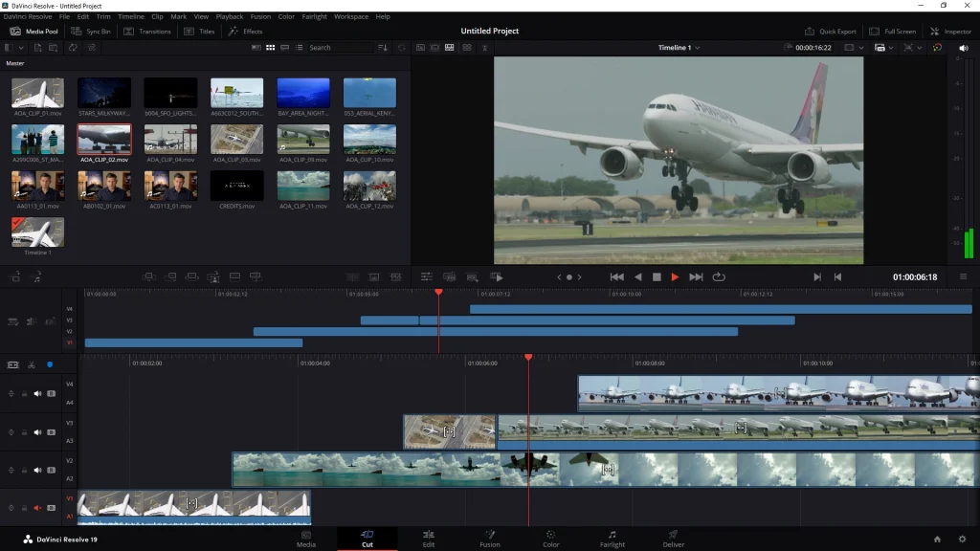Open the Playback menu
This screenshot has width=980, height=551.
click(x=230, y=16)
